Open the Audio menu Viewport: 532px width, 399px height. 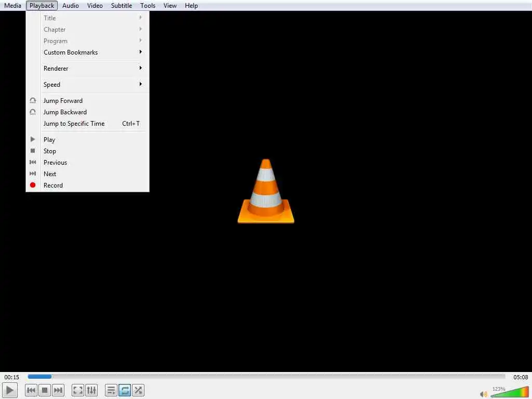click(x=71, y=5)
